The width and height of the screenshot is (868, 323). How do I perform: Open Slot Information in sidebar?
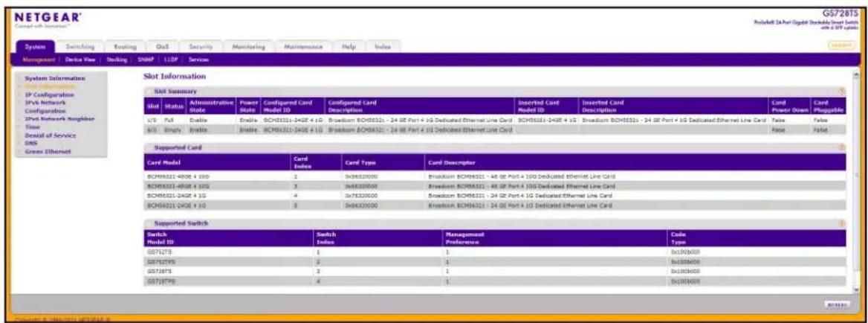[50, 87]
